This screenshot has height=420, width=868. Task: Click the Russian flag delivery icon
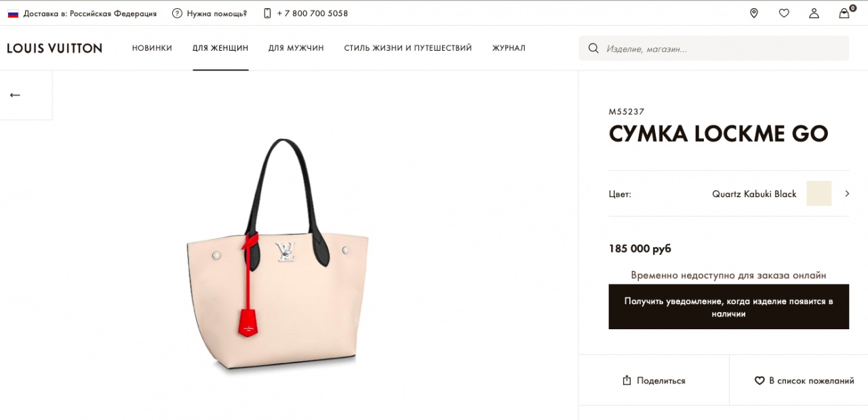click(x=13, y=14)
